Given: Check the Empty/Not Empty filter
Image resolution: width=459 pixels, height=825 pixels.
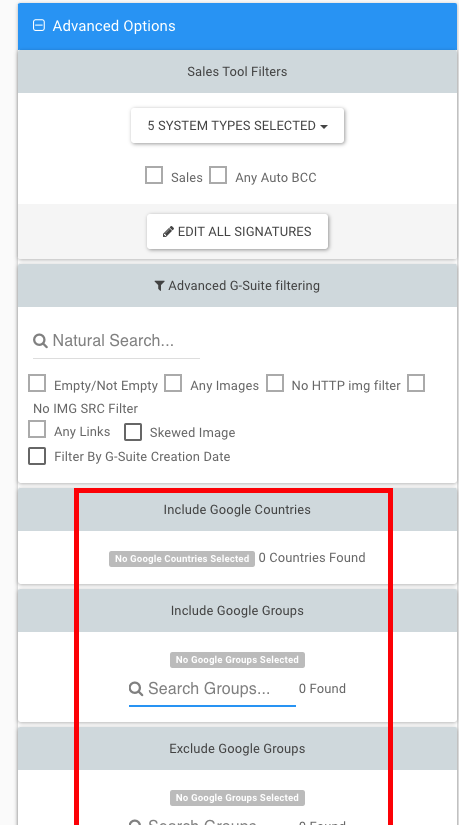Looking at the screenshot, I should coord(37,384).
